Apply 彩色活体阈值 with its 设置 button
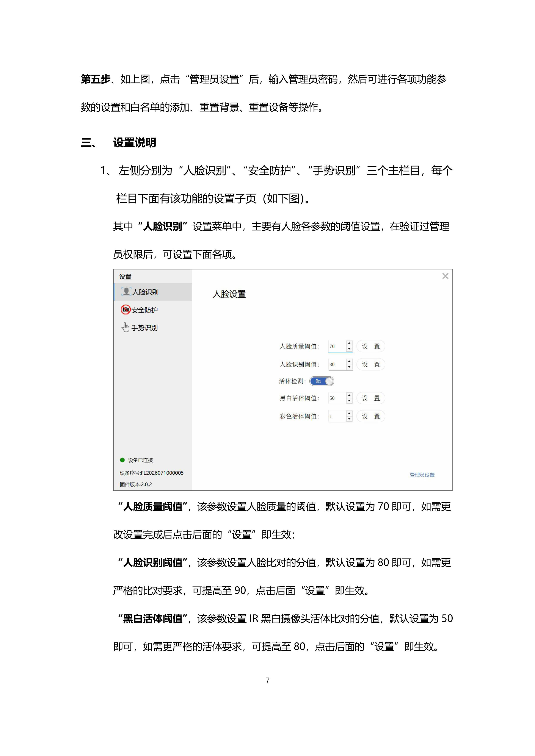This screenshot has height=756, width=535. coord(371,416)
